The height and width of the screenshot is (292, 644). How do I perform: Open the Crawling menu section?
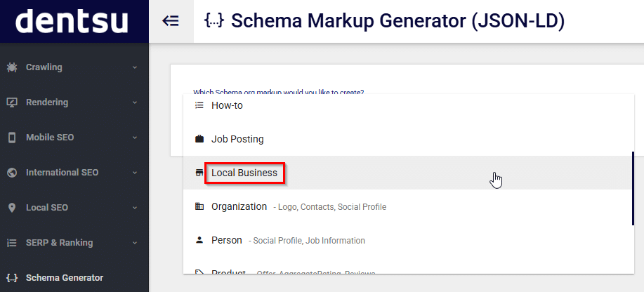pos(74,67)
